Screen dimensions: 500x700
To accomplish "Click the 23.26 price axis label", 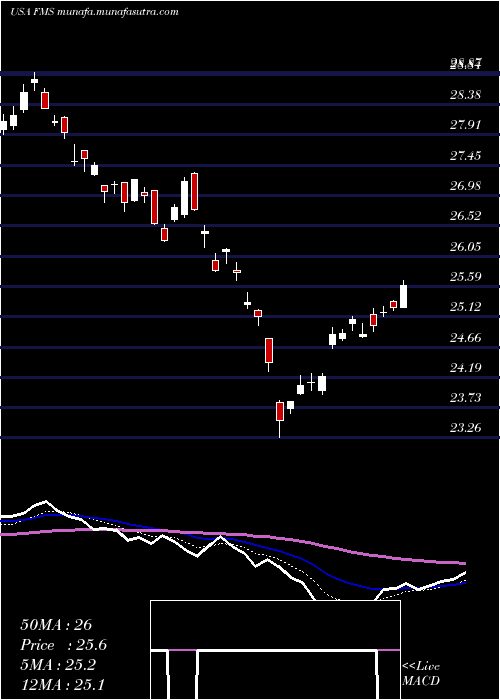I will 466,428.
